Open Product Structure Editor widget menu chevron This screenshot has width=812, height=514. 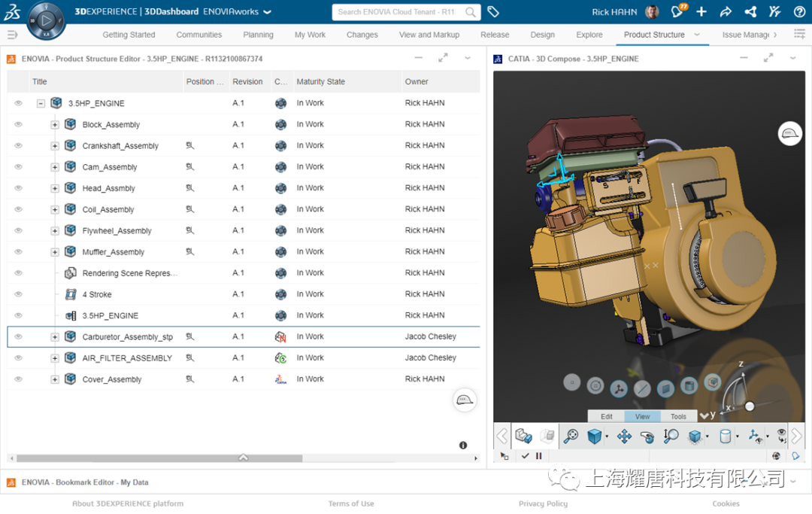coord(468,59)
